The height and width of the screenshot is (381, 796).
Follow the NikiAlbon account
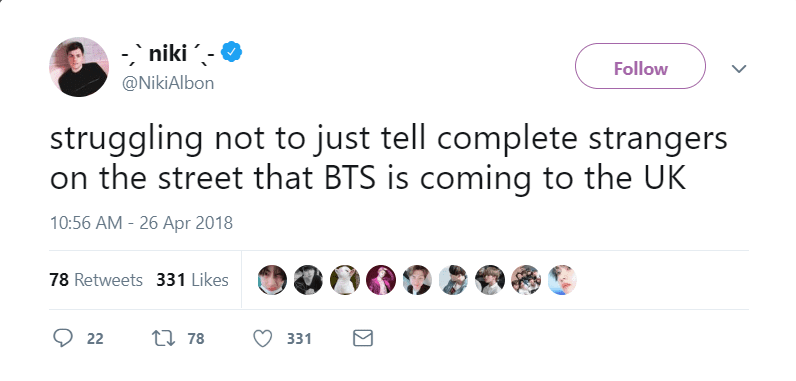pos(640,66)
